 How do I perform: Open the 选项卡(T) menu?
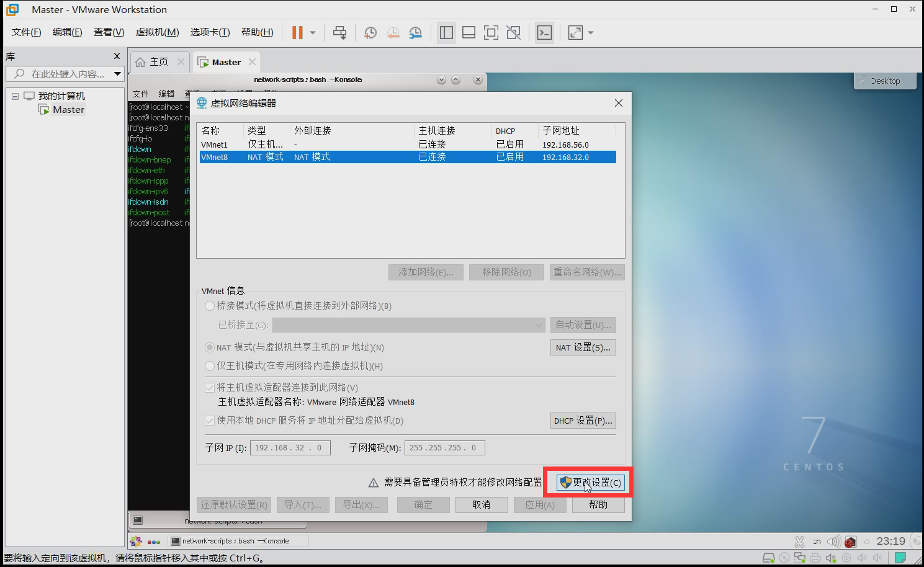210,32
